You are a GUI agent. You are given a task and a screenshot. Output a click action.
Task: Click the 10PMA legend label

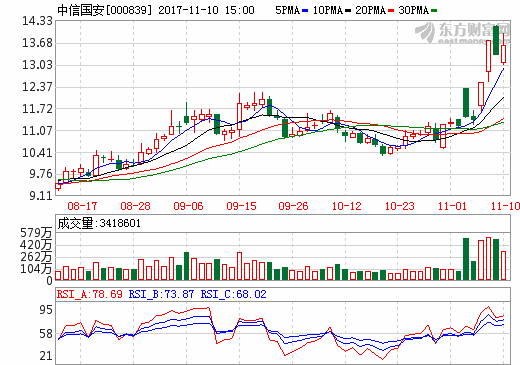(328, 10)
